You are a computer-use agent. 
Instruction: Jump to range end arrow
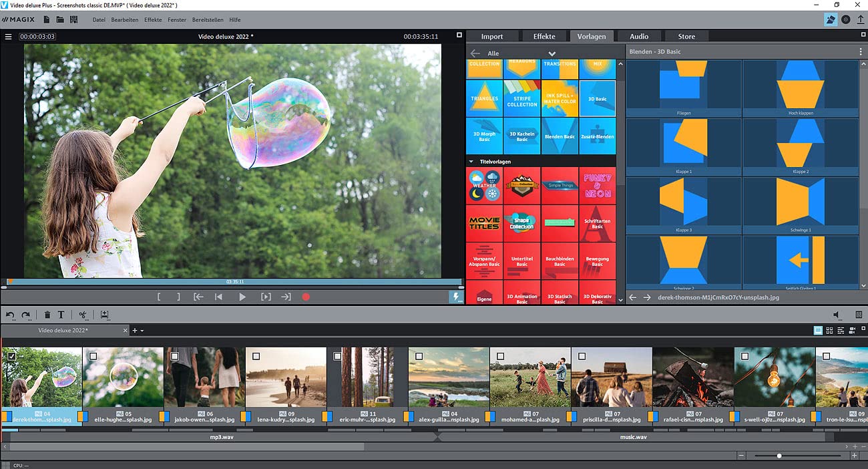click(x=286, y=297)
